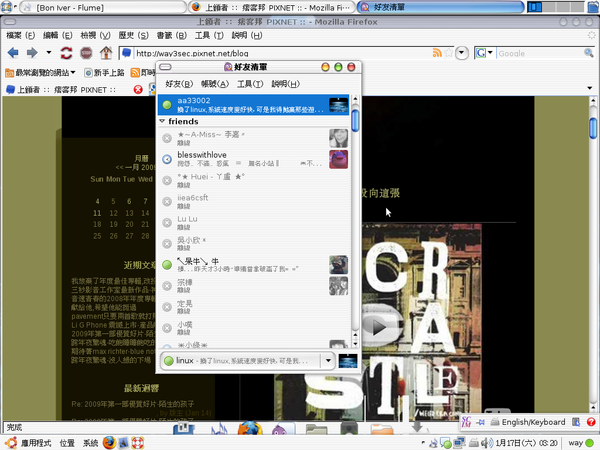Open the Firefox 歷史(S) menu
The image size is (600, 450).
(x=133, y=36)
